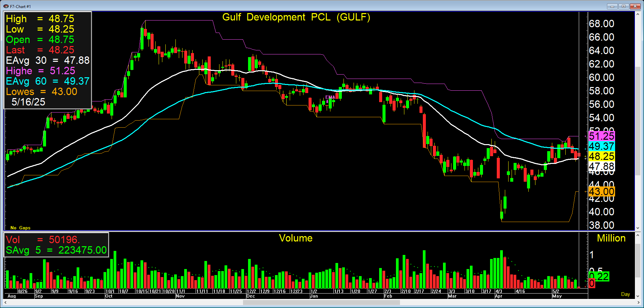Click the 5/16/25 date in data box
The height and width of the screenshot is (308, 644).
28,102
